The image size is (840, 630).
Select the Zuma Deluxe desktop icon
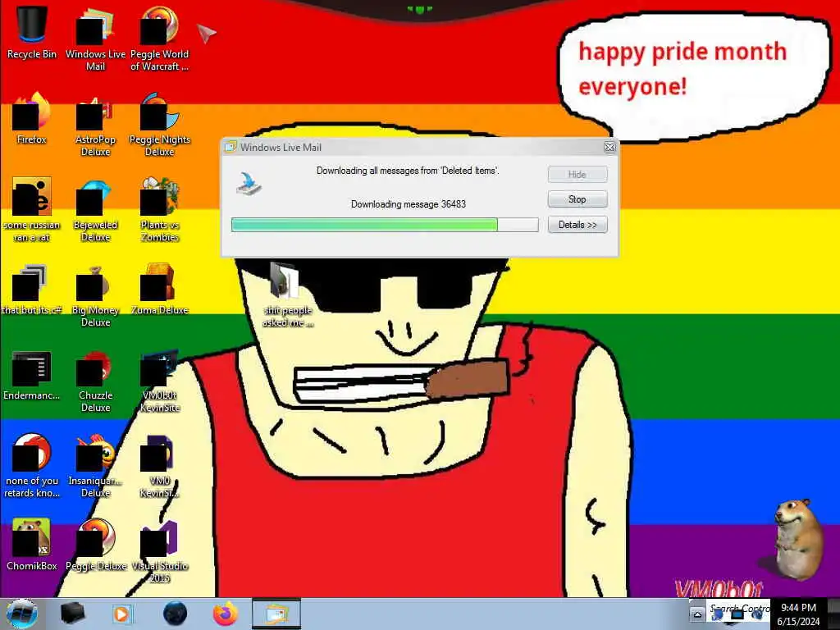pos(160,290)
